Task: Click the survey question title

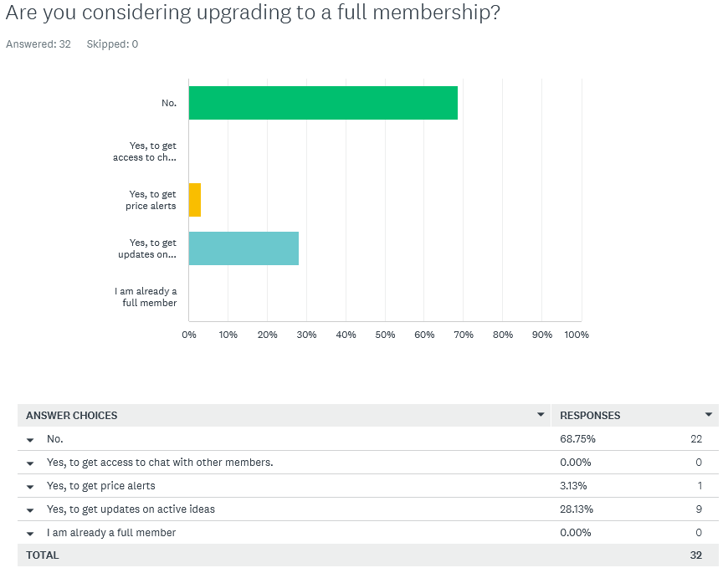Action: point(253,14)
